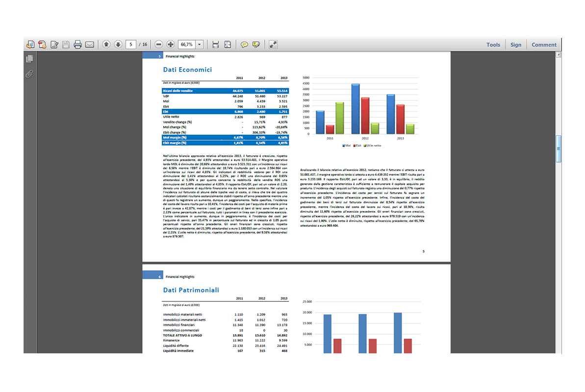Open the edit/sign document icon
This screenshot has width=585, height=392.
[54, 45]
